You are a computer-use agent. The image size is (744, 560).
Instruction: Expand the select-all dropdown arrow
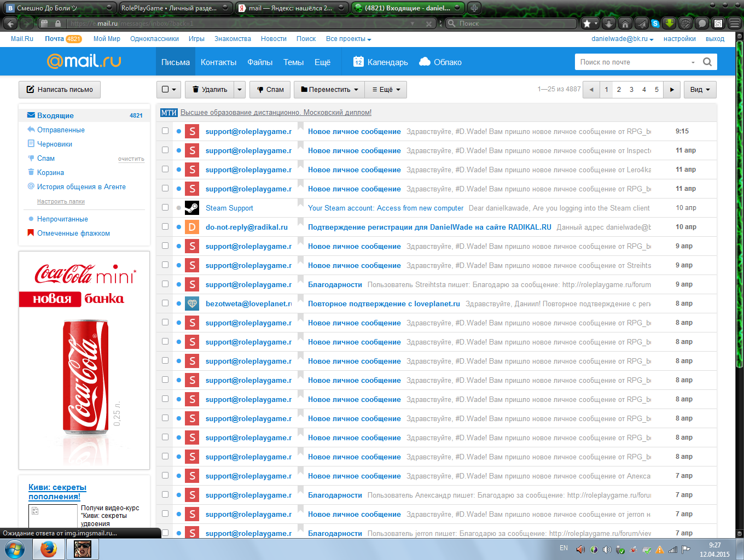point(175,90)
